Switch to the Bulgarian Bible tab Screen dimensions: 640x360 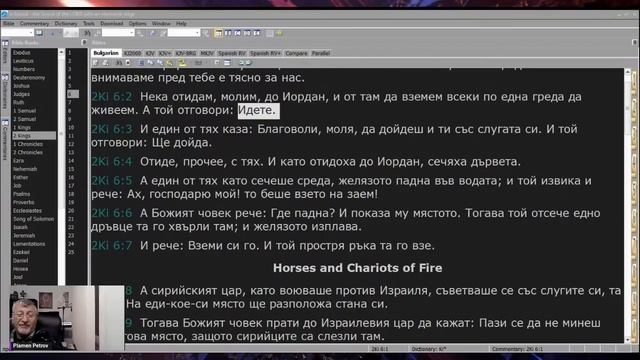tap(106, 53)
